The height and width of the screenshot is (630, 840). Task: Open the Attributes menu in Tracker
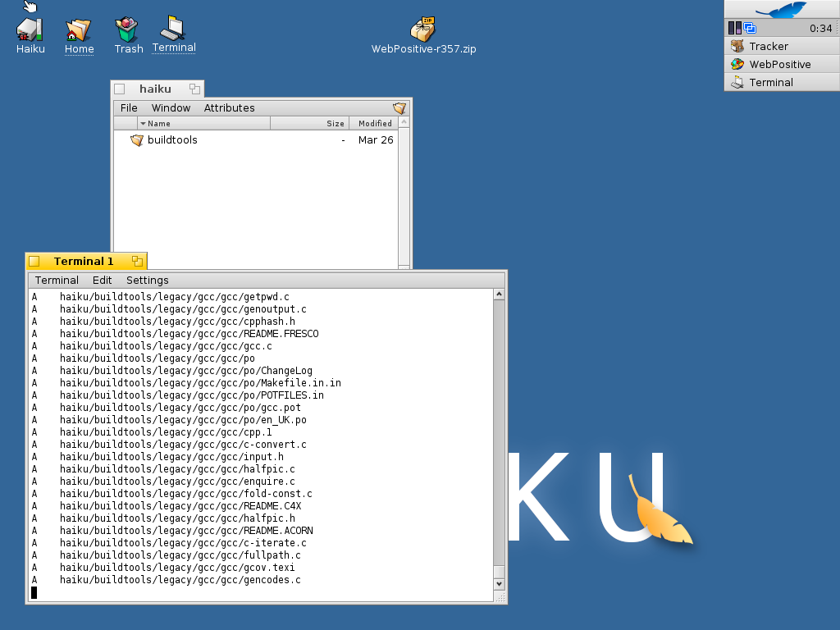[x=229, y=108]
